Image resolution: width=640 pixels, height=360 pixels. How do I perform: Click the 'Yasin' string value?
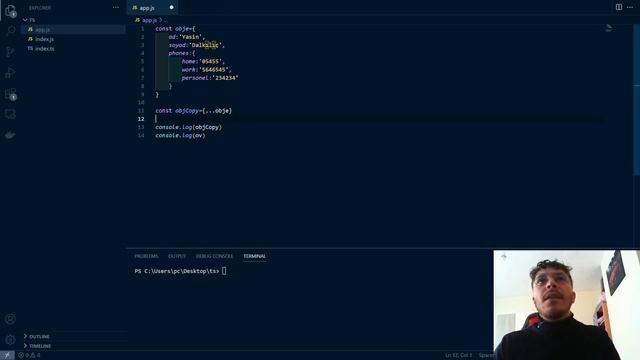190,37
